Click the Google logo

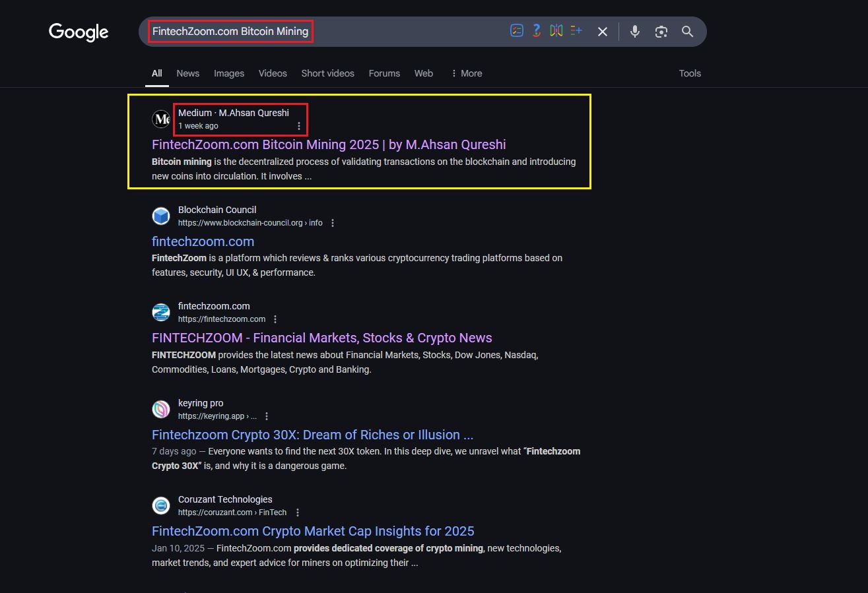(x=79, y=32)
